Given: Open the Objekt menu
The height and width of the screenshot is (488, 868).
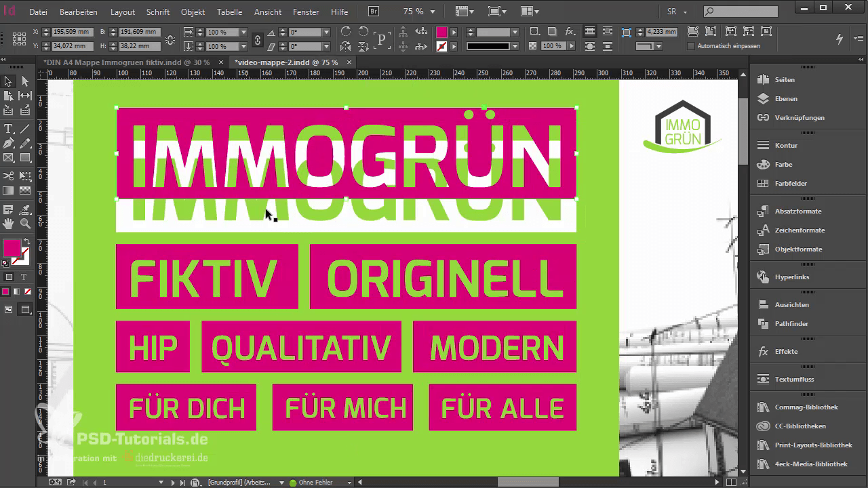Looking at the screenshot, I should (x=193, y=12).
